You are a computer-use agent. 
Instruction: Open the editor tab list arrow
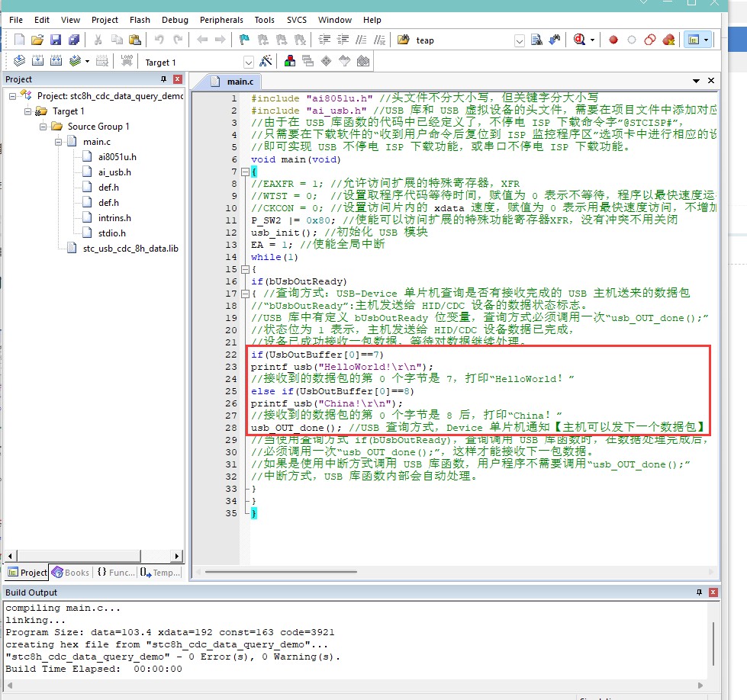point(696,81)
